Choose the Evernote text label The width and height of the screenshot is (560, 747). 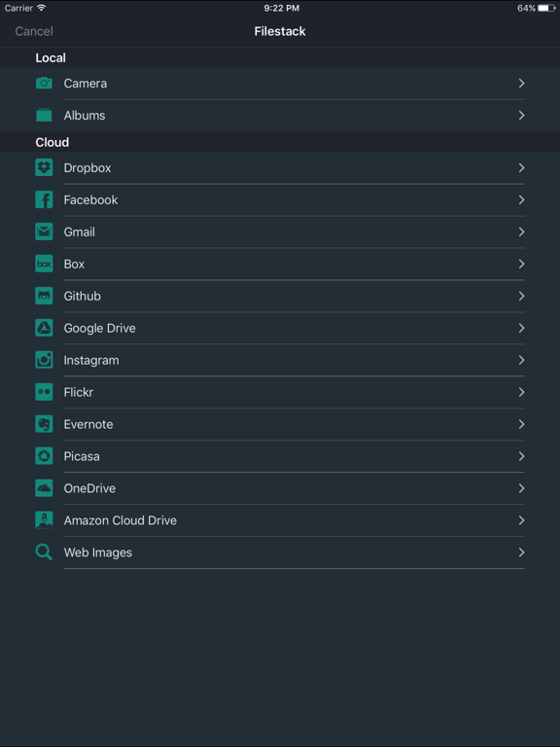tap(88, 424)
